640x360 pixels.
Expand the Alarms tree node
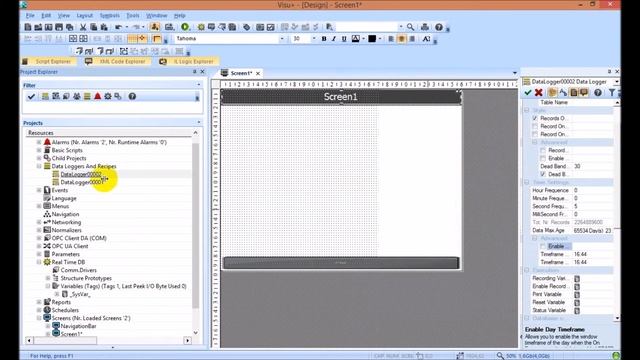[x=39, y=142]
